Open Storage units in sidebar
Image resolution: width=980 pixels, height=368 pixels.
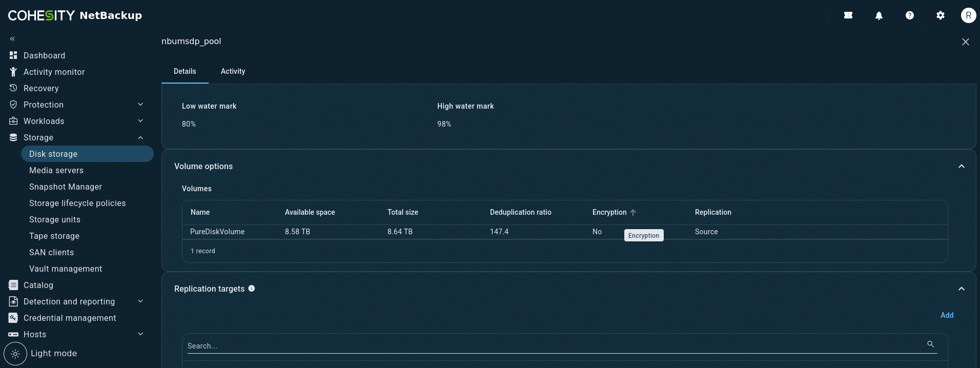click(55, 219)
